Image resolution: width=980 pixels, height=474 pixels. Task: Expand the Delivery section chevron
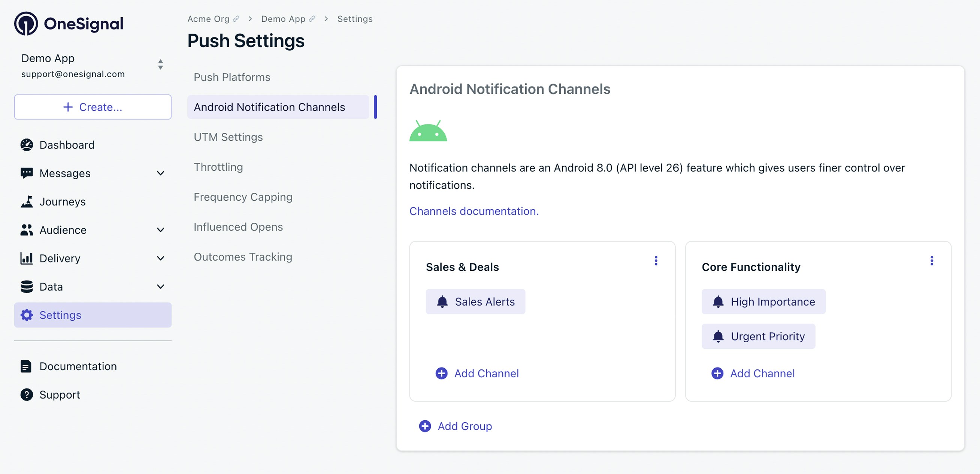pyautogui.click(x=161, y=258)
